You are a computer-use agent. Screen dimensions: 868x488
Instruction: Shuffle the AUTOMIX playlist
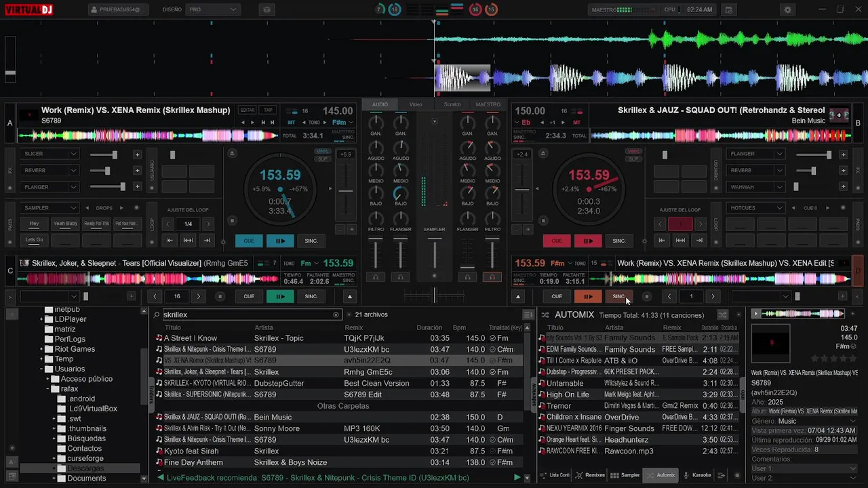click(722, 314)
